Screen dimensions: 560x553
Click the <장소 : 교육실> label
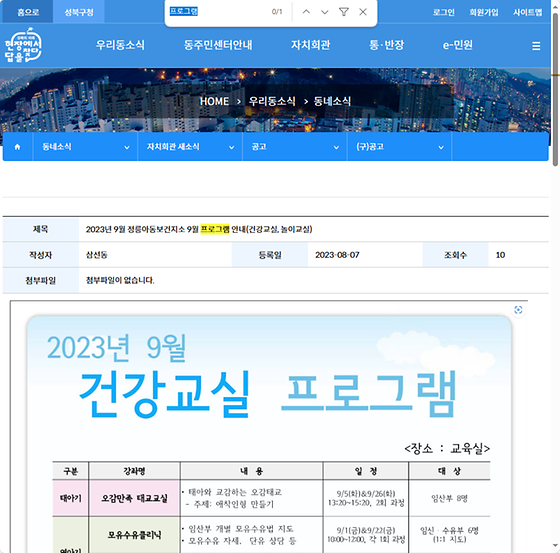pos(447,448)
